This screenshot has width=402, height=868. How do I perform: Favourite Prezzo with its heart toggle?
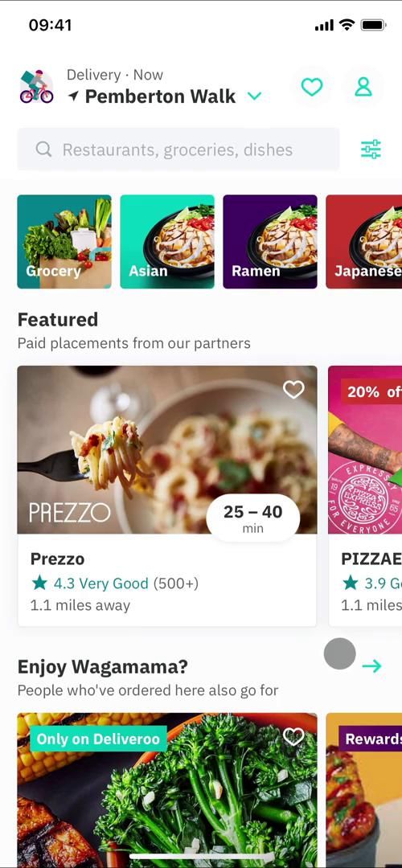tap(293, 390)
